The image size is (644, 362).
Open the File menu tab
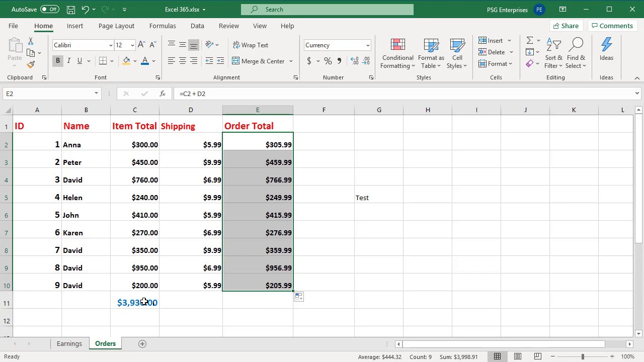tap(13, 26)
